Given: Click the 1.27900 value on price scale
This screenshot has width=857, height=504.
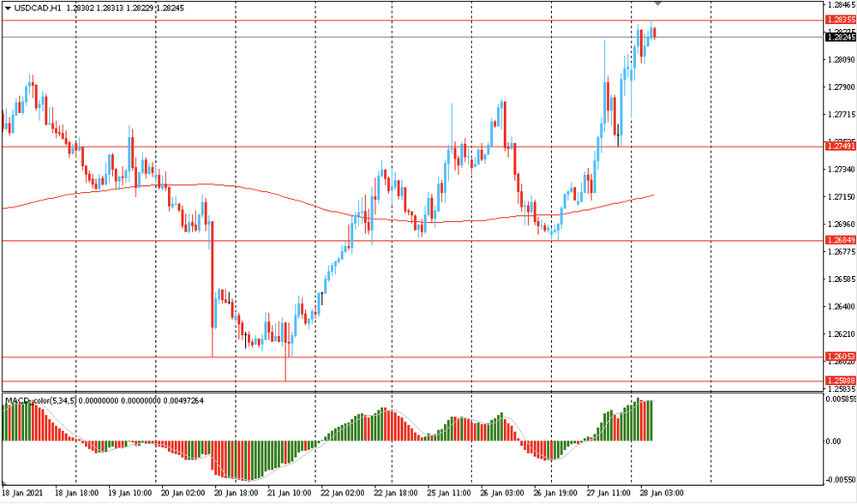Looking at the screenshot, I should [x=840, y=87].
